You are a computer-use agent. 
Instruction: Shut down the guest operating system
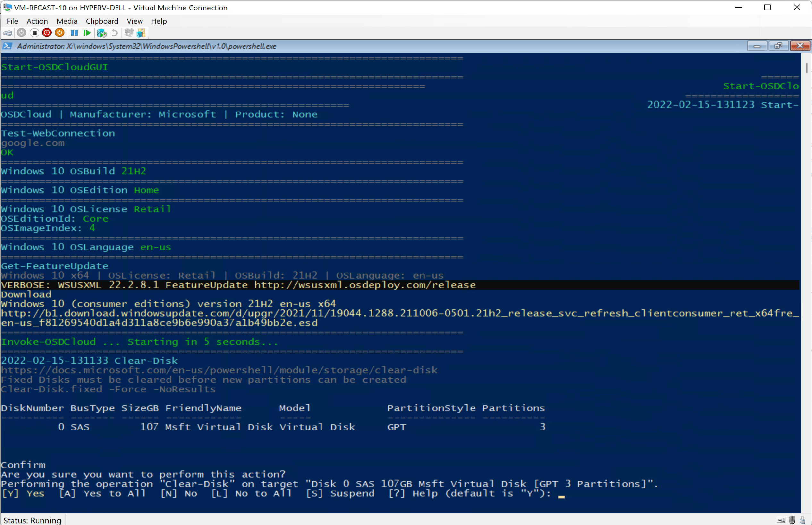pyautogui.click(x=47, y=33)
